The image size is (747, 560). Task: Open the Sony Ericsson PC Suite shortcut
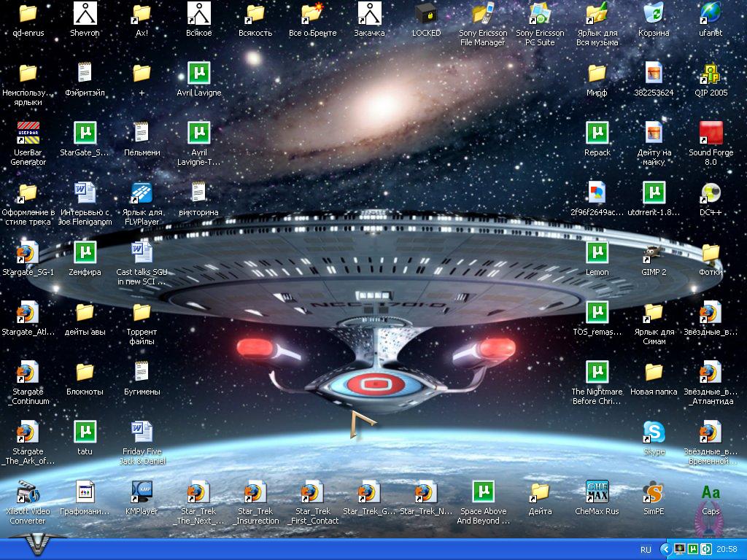click(540, 14)
